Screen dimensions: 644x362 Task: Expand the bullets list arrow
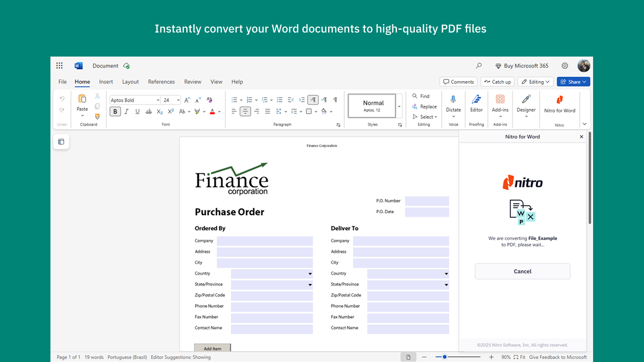(241, 100)
